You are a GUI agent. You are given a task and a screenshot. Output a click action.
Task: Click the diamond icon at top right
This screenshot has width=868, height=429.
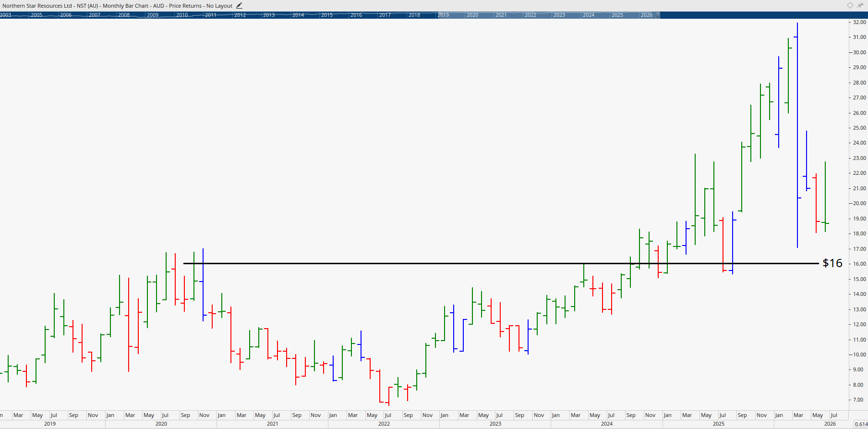point(850,5)
